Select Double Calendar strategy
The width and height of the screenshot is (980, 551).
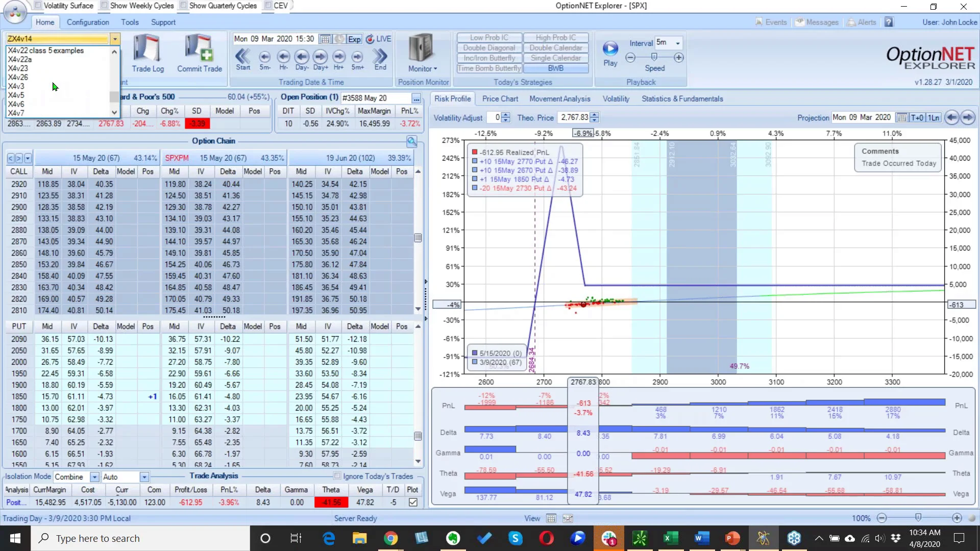(555, 48)
